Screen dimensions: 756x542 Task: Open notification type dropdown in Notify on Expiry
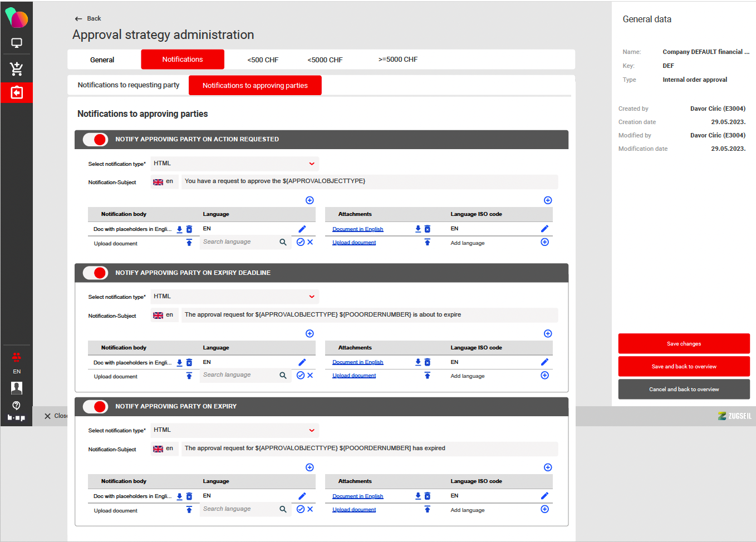coord(234,430)
